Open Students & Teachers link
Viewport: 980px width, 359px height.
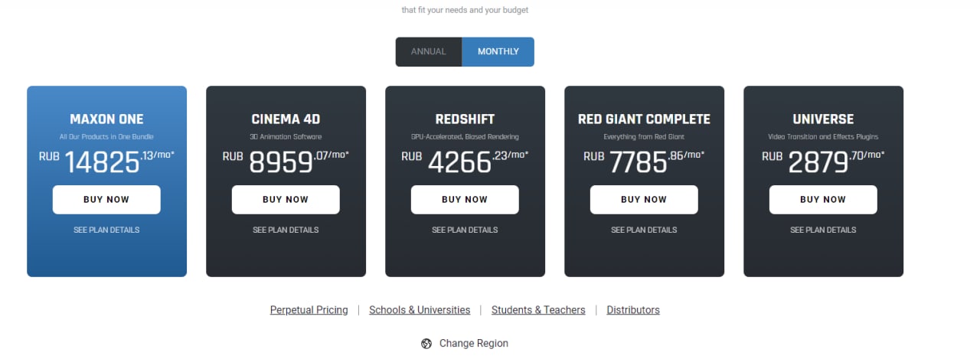pyautogui.click(x=538, y=310)
